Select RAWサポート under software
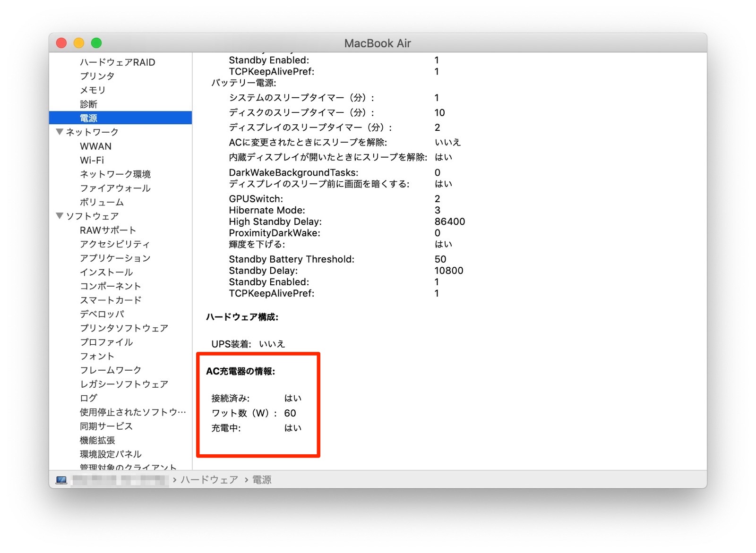Image resolution: width=756 pixels, height=553 pixels. click(x=108, y=230)
